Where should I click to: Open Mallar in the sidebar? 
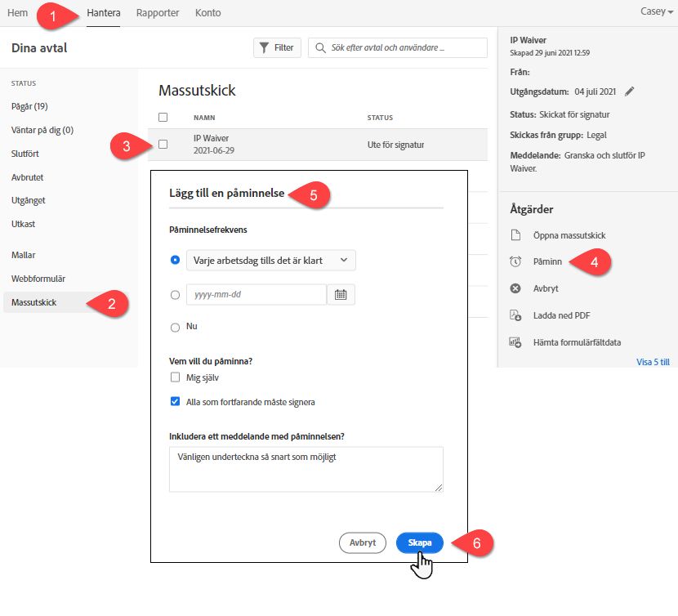tap(24, 255)
